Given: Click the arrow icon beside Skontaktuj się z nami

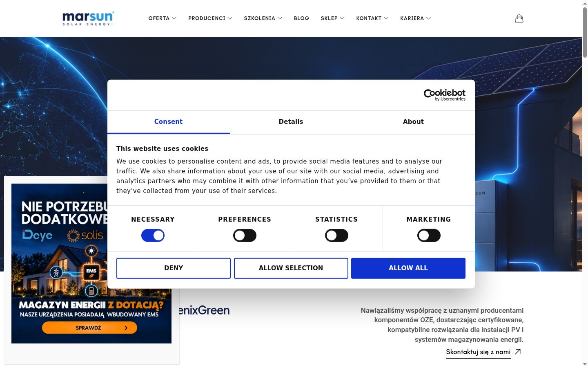Looking at the screenshot, I should 518,352.
